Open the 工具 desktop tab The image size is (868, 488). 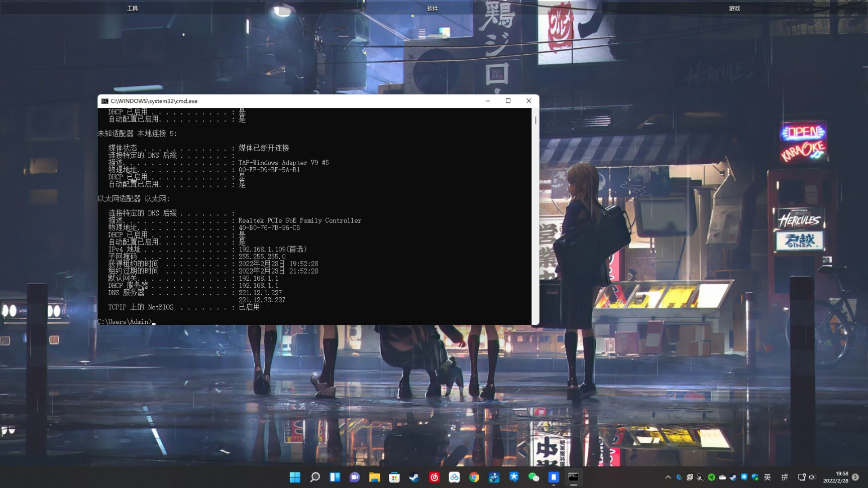133,8
